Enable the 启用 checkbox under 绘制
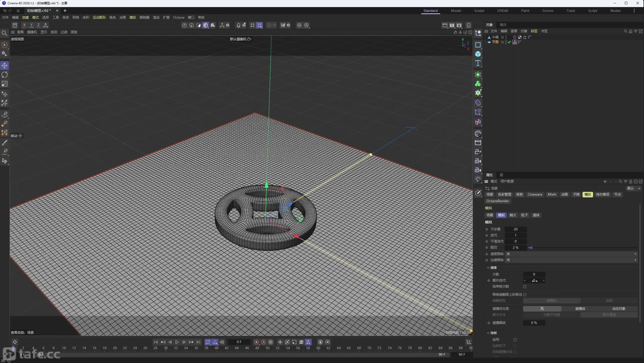The image size is (644, 363). 515,340
